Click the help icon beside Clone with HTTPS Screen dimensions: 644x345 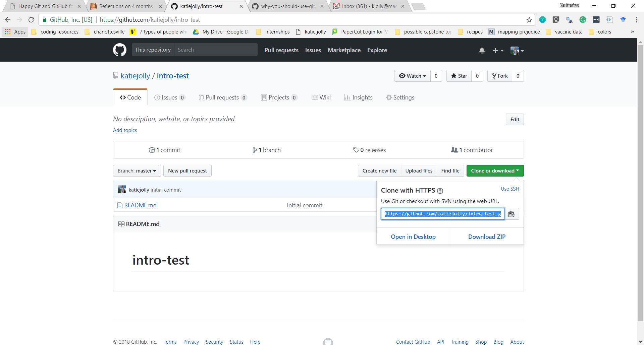pyautogui.click(x=440, y=191)
